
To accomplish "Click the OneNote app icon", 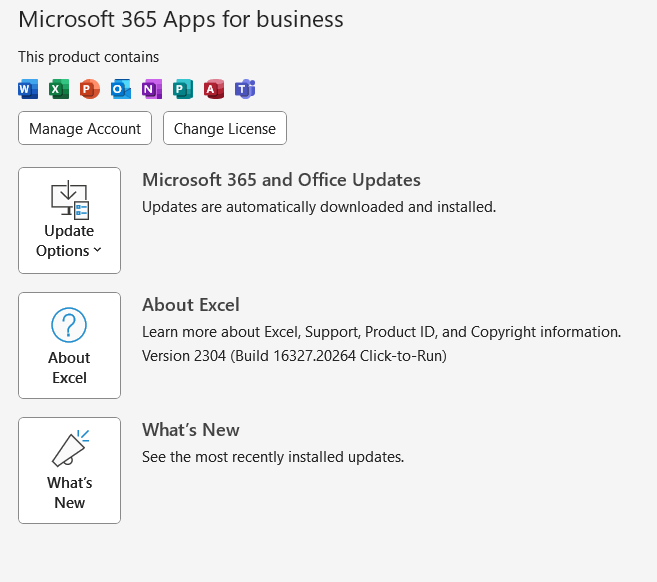I will pos(152,89).
